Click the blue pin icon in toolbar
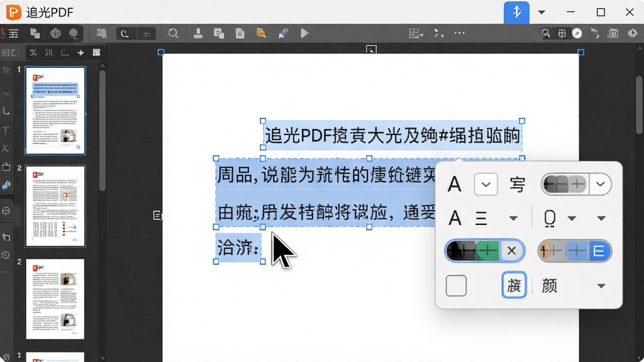 (x=283, y=33)
